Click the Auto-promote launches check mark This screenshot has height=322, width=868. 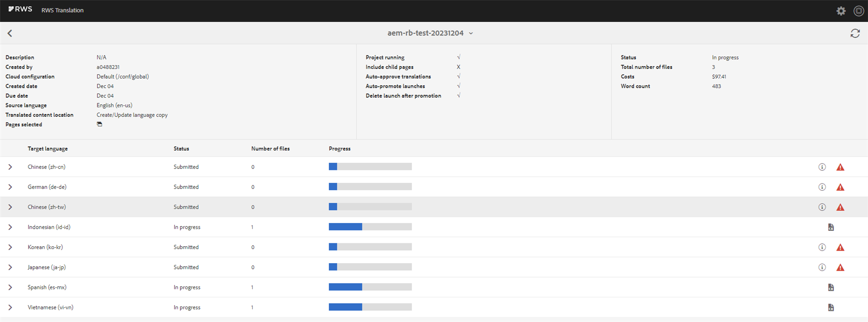pyautogui.click(x=459, y=86)
